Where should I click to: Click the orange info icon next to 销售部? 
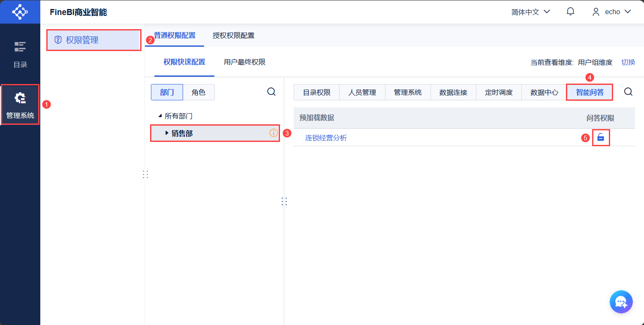click(x=273, y=133)
